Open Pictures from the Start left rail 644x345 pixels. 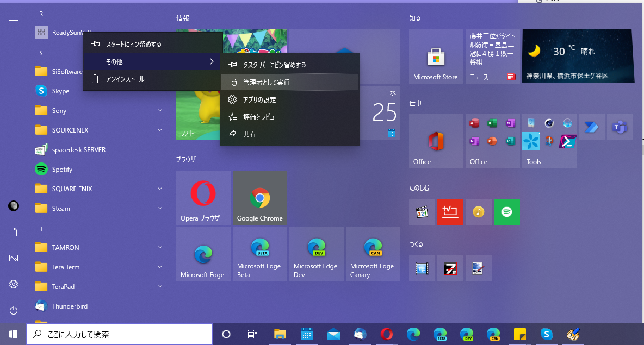pos(14,258)
